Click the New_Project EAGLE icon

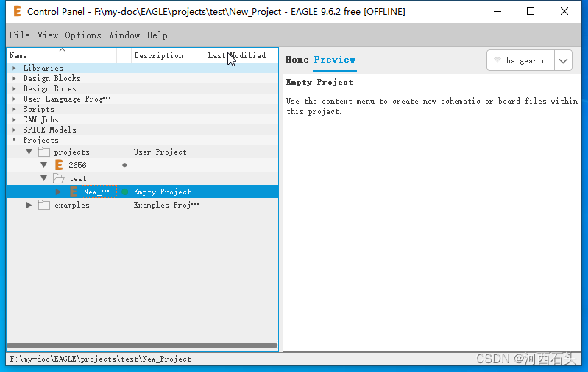[x=74, y=192]
